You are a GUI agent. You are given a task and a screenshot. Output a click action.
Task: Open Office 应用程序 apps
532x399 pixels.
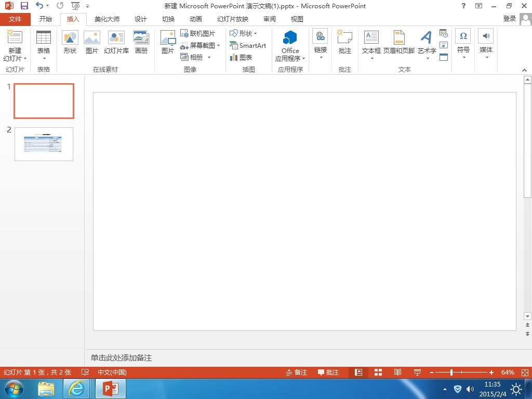click(290, 46)
